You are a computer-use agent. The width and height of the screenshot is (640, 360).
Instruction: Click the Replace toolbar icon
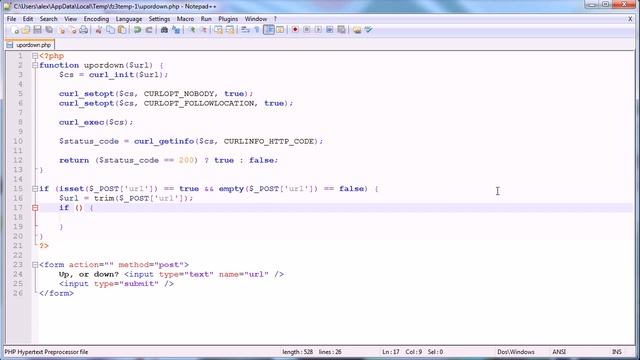coord(176,30)
